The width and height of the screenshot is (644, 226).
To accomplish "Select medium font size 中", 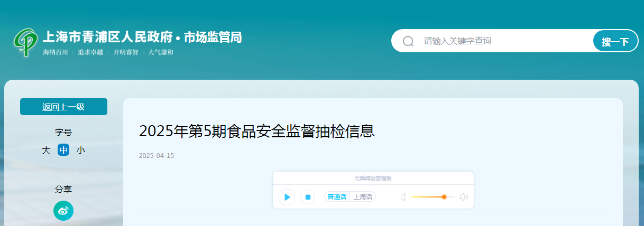I will pyautogui.click(x=63, y=150).
